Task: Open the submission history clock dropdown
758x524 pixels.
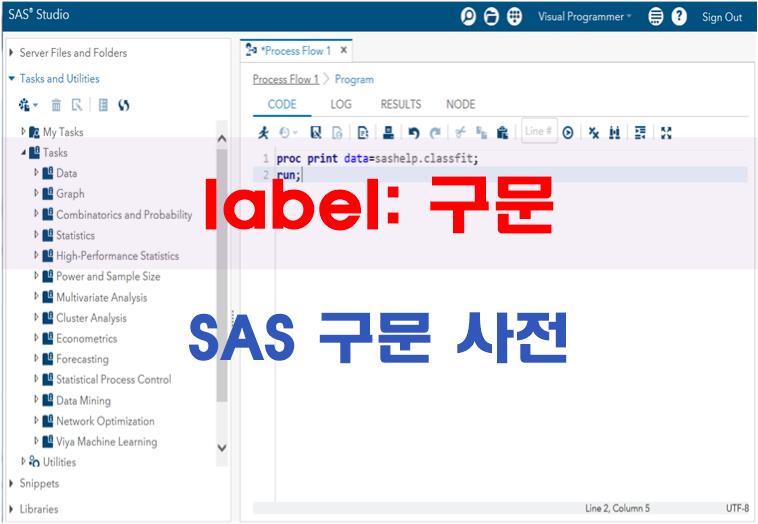Action: pos(288,132)
